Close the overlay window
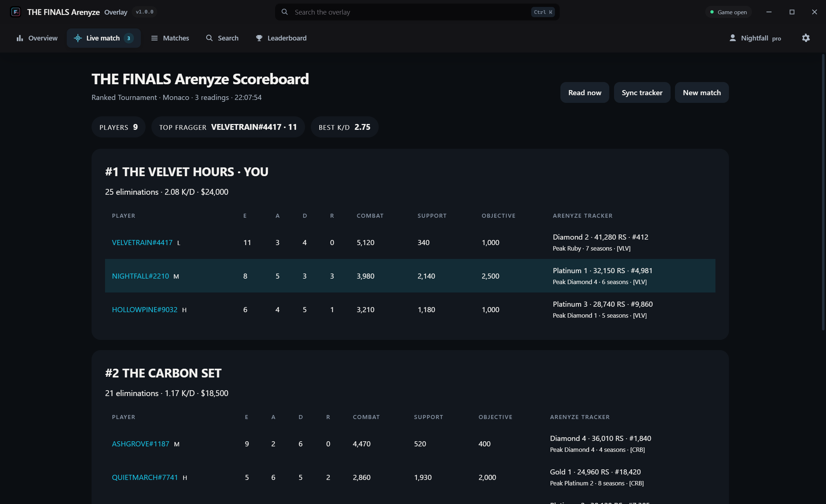The image size is (826, 504). pos(814,12)
